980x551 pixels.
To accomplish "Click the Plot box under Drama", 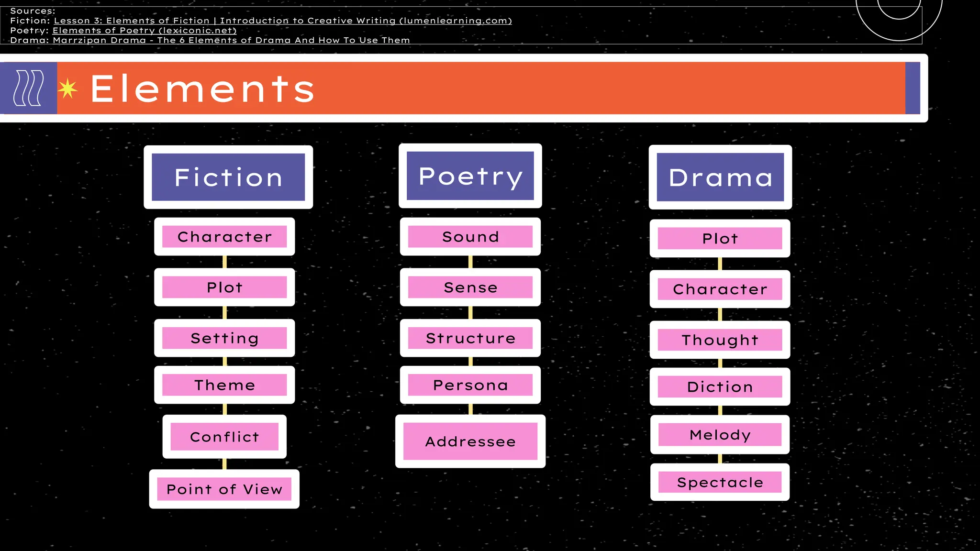I will 720,238.
